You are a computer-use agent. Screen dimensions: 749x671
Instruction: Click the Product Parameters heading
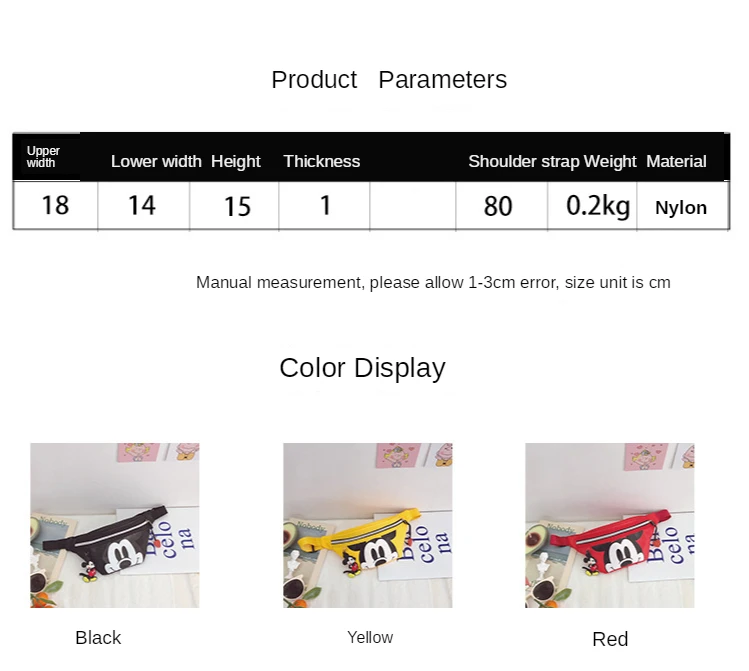pos(389,79)
